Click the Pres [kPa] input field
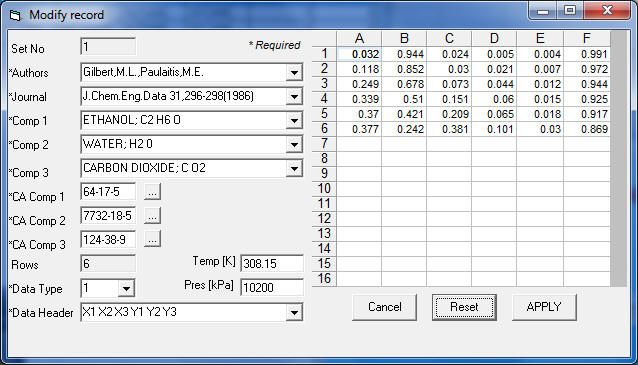Screen dimensions: 638x365 pos(272,288)
